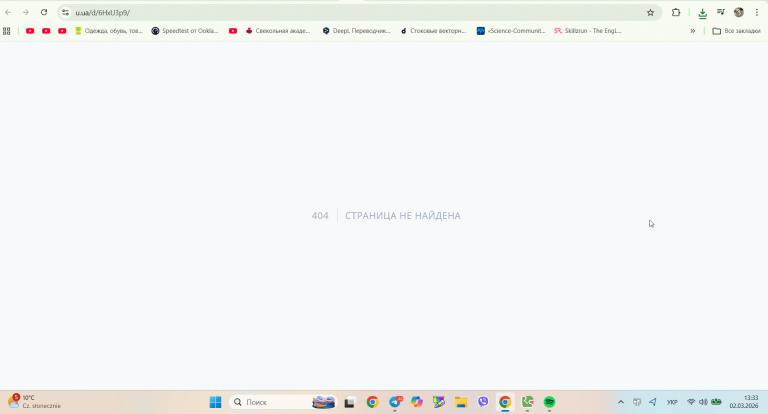
Task: Open site information icon in address bar
Action: 66,13
